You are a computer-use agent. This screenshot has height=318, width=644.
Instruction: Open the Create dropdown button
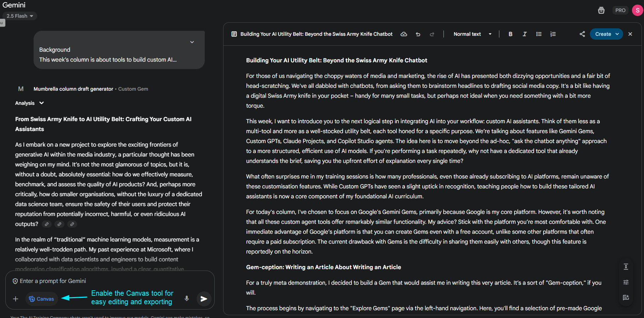[606, 34]
